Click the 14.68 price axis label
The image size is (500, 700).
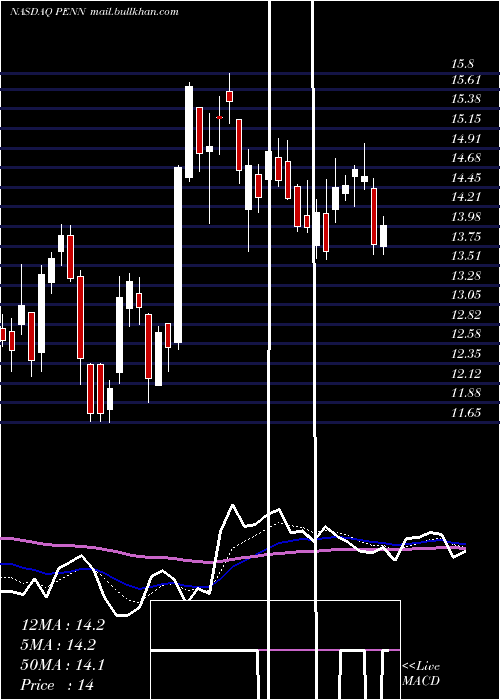coord(466,158)
